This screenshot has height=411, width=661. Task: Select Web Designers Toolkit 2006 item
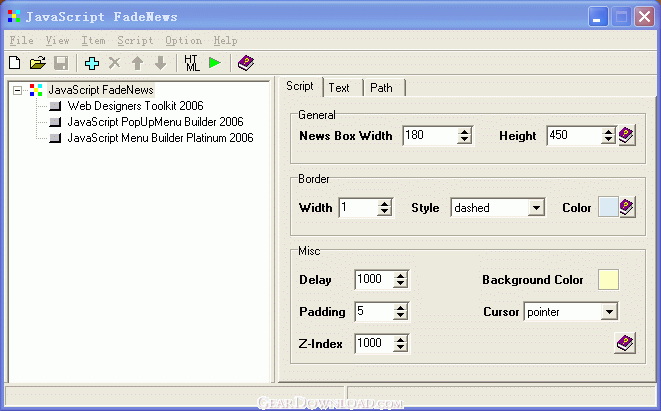135,106
